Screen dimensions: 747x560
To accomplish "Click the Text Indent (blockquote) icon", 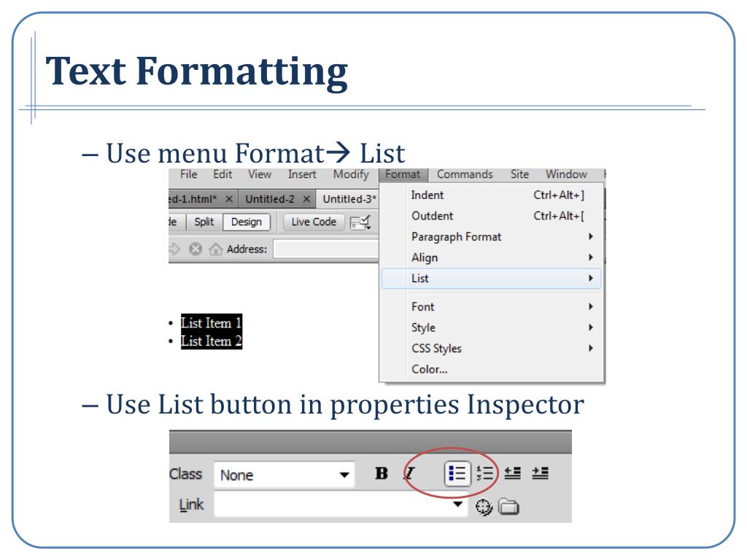I will pos(541,473).
